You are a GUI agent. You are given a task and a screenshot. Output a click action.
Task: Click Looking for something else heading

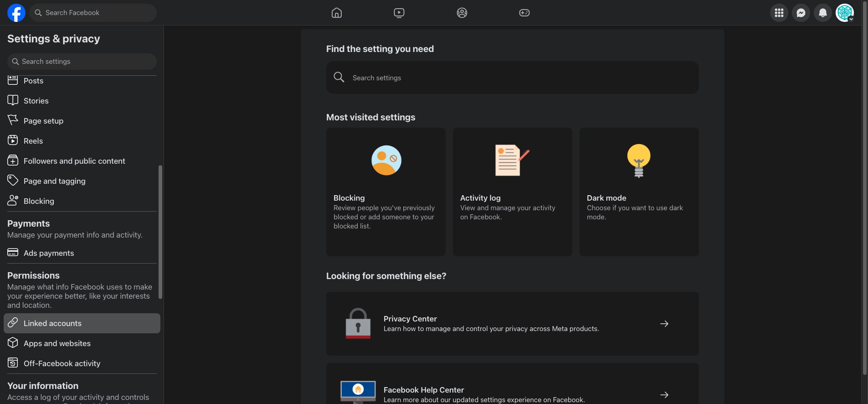[386, 276]
